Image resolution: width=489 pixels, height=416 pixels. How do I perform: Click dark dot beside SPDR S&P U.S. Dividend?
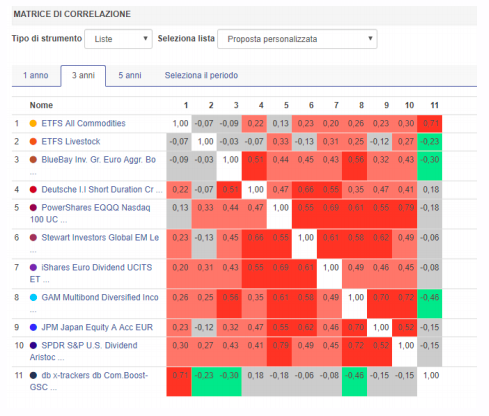point(33,345)
